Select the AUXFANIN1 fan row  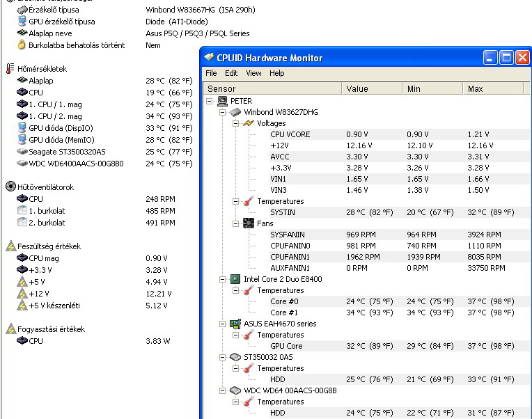pos(399,268)
